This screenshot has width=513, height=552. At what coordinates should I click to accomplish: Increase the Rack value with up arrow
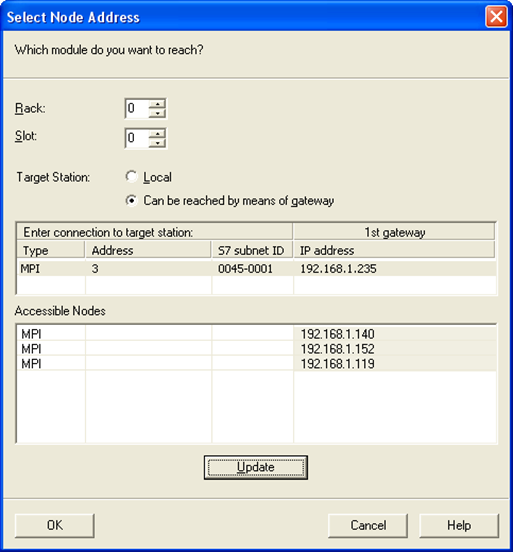pos(157,104)
